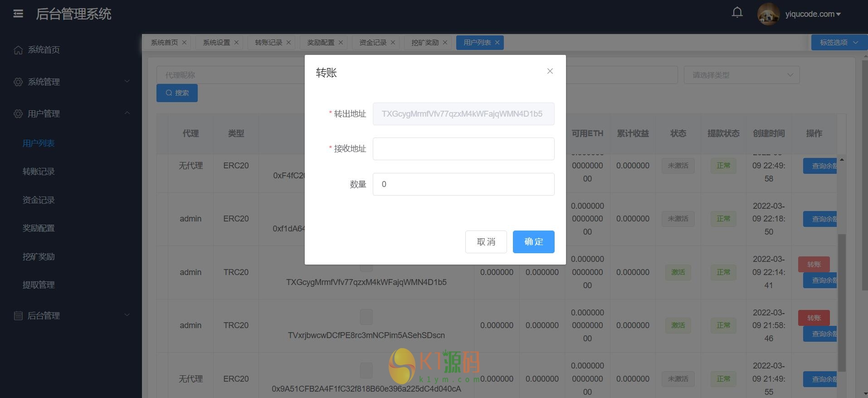Toggle the sidebar collapse hamburger icon

click(x=18, y=14)
